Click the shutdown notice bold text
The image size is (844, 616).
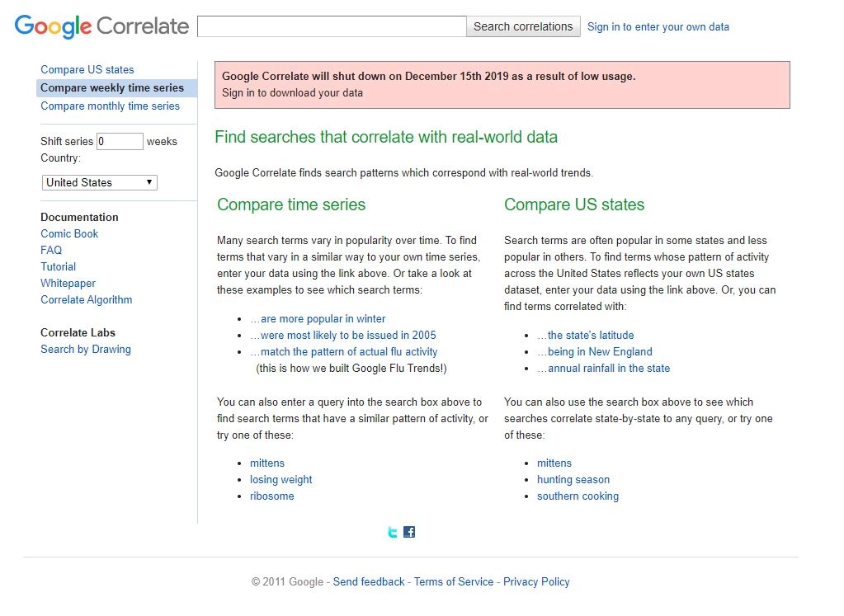[x=428, y=76]
